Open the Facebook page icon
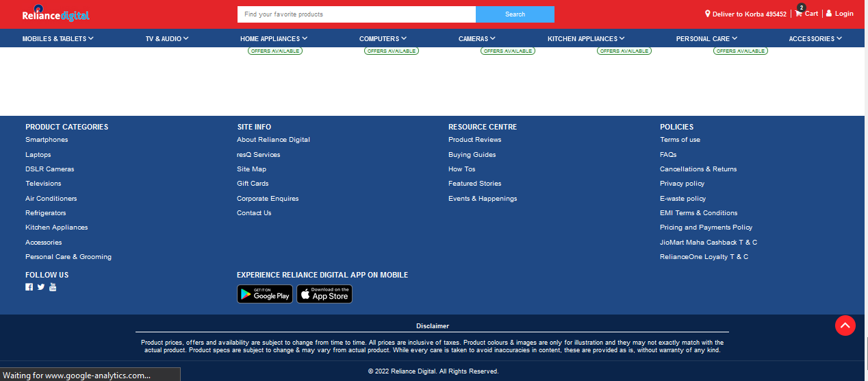Screen dimensions: 868x381 [29, 287]
